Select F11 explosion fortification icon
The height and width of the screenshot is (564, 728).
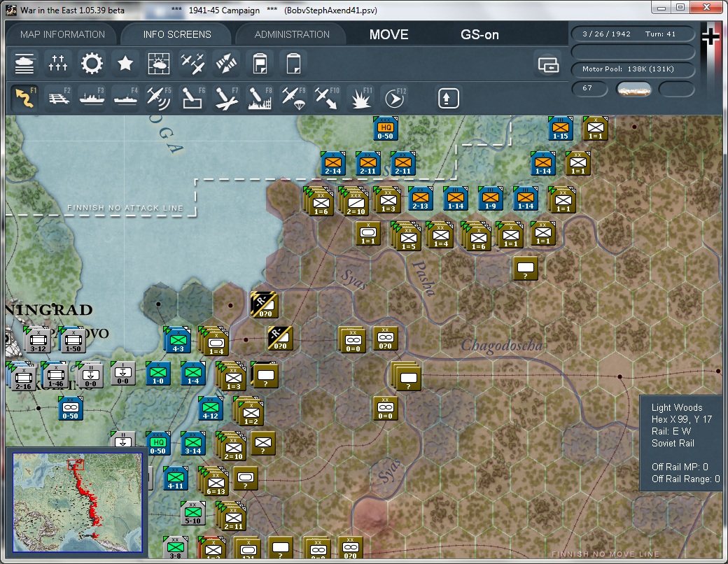coord(360,97)
